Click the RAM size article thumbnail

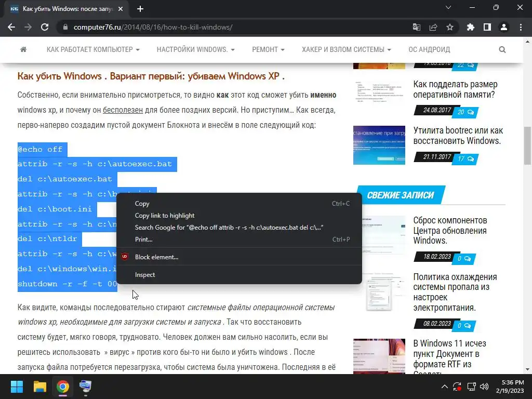pos(379,91)
